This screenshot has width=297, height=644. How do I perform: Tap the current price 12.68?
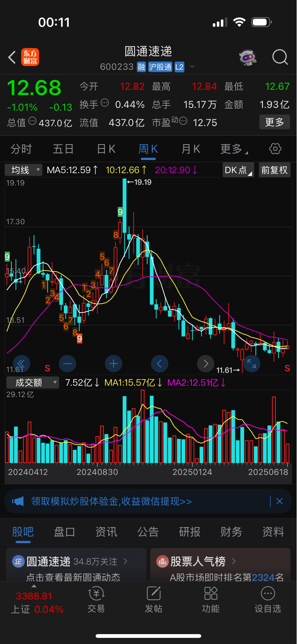coord(34,87)
